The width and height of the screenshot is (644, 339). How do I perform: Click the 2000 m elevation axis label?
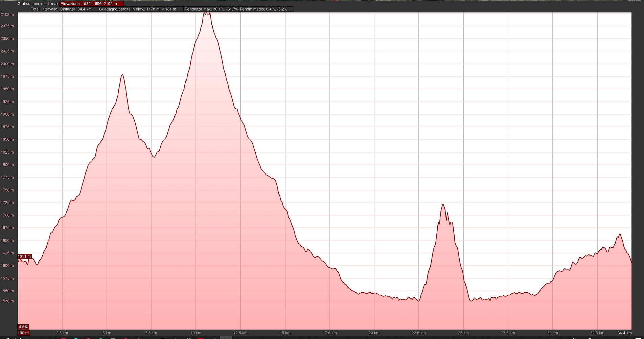click(x=7, y=64)
